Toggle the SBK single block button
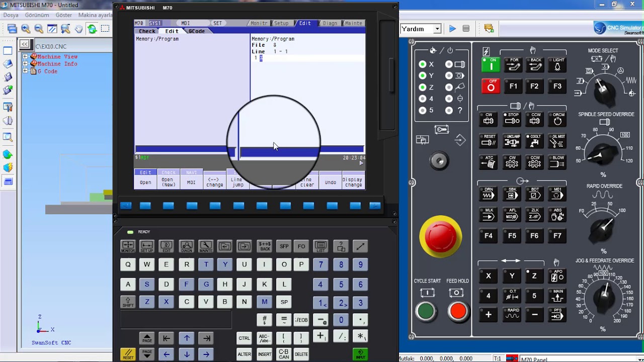 (512, 194)
